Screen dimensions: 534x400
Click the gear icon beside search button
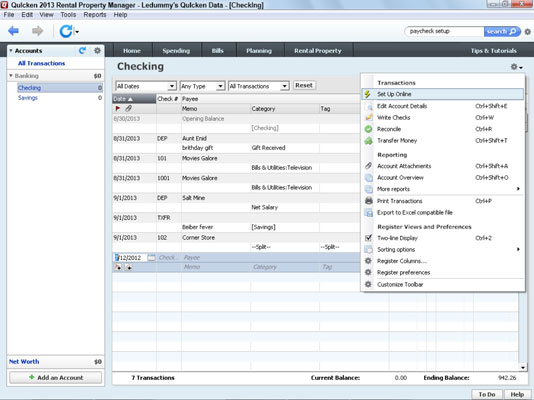pyautogui.click(x=528, y=32)
